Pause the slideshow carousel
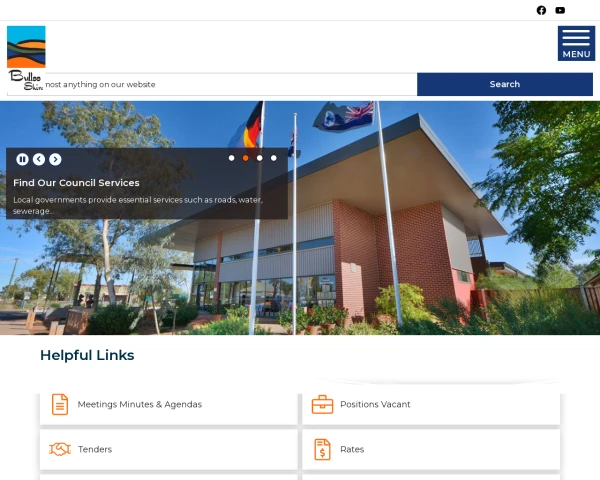Image resolution: width=600 pixels, height=480 pixels. coord(22,159)
